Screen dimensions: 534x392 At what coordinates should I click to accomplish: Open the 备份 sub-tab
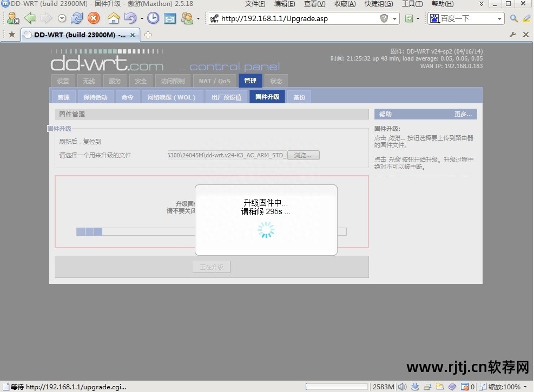coord(299,97)
